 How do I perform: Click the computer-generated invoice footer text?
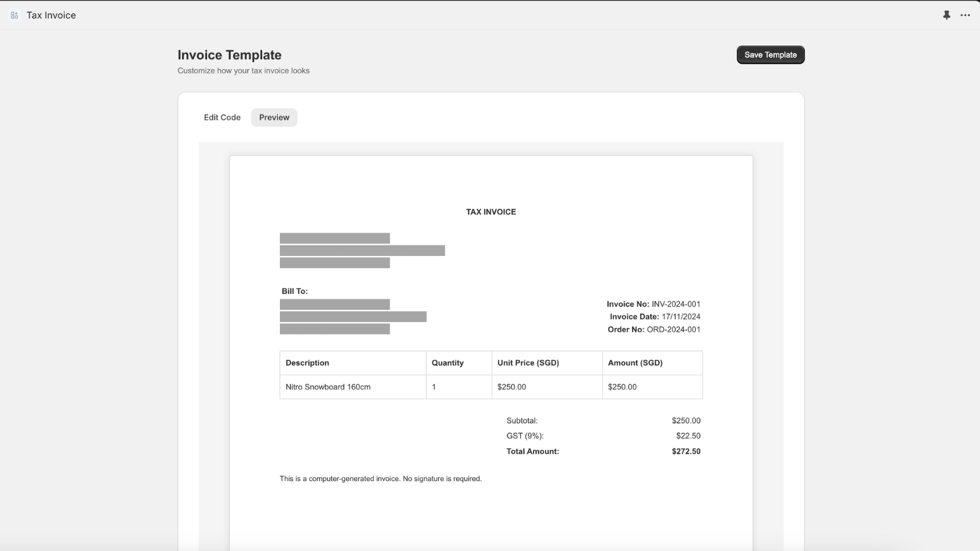tap(380, 478)
